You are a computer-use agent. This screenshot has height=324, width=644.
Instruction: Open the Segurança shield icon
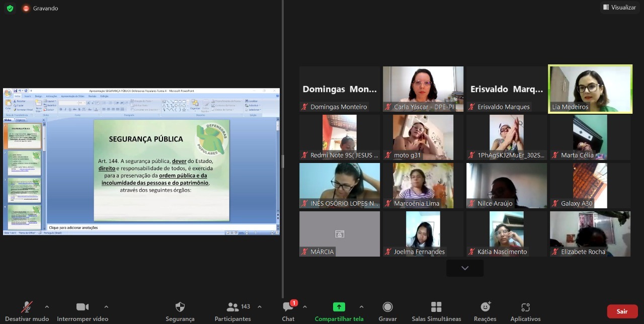point(180,307)
